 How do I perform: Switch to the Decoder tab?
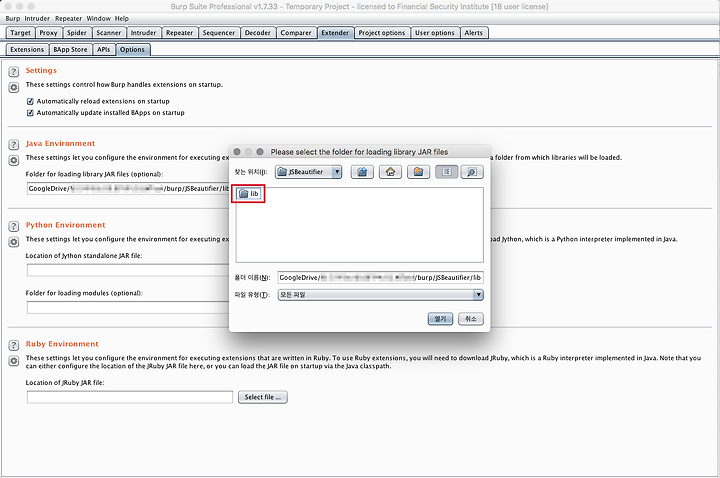tap(258, 33)
